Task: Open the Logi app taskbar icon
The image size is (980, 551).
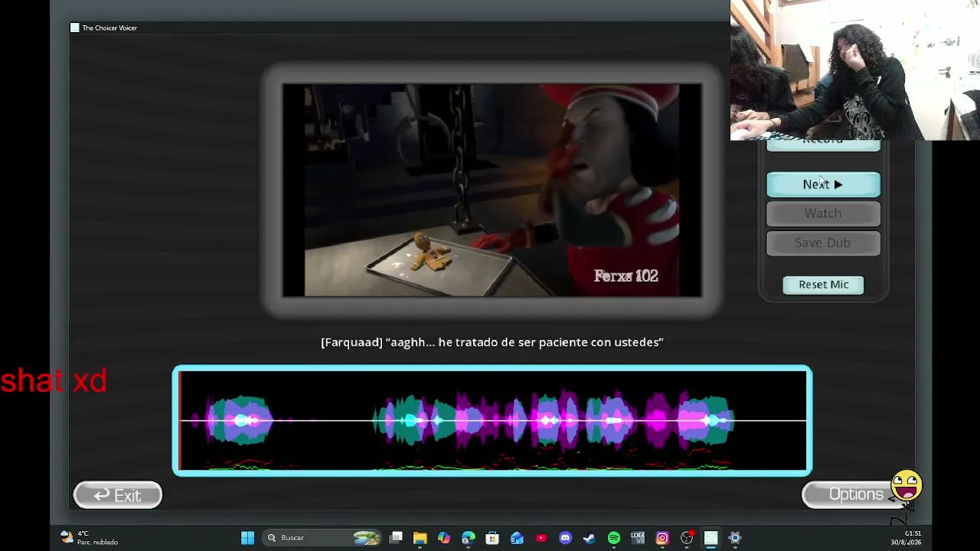Action: click(638, 538)
